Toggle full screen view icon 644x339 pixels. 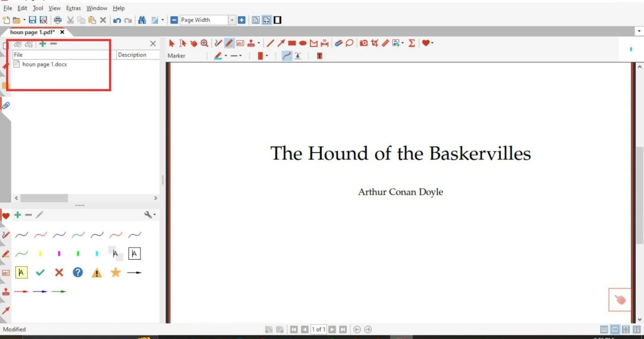278,20
